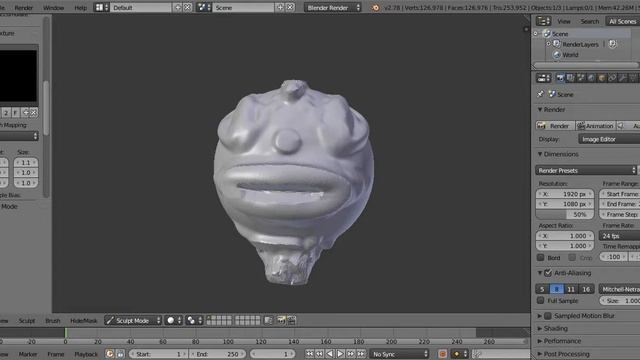
Task: Click the RenderLayers icon in outliner
Action: (557, 44)
